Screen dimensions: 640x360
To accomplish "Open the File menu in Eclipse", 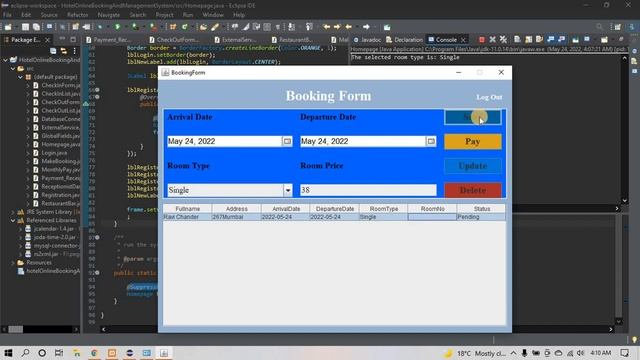I will (x=7, y=15).
